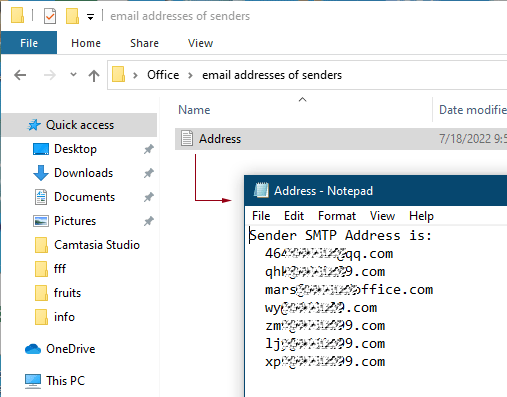Click the pin icon beside Documents
This screenshot has height=397, width=507.
tap(149, 197)
